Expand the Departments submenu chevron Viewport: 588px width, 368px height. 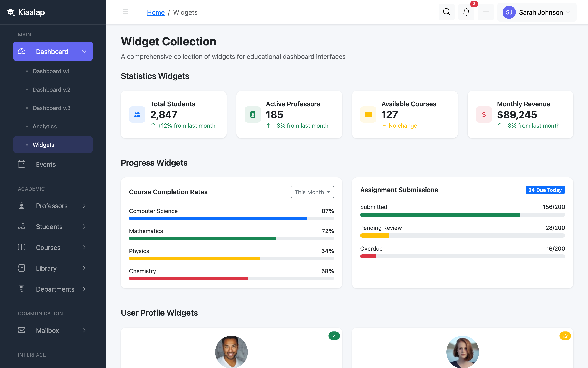tap(84, 289)
